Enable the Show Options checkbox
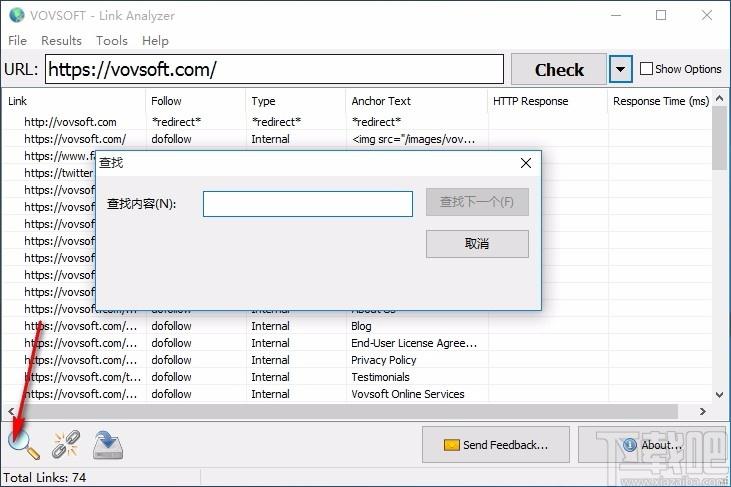Screen dimensions: 731x487 646,69
